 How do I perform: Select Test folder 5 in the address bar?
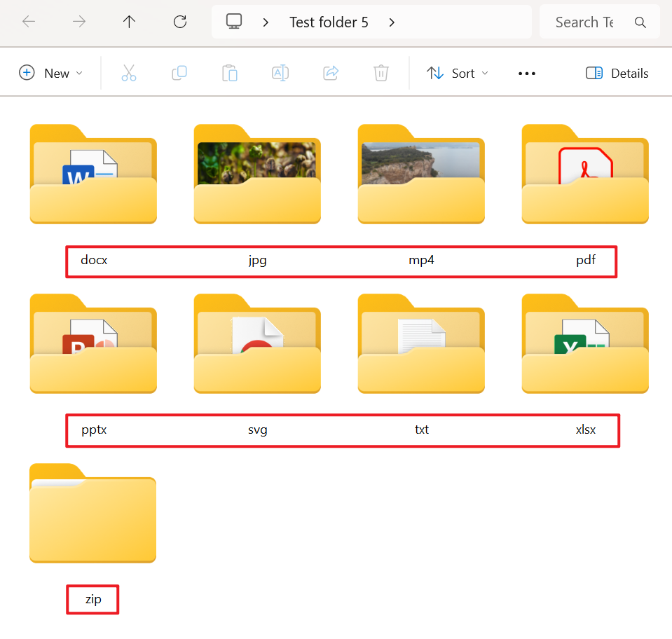pyautogui.click(x=329, y=22)
